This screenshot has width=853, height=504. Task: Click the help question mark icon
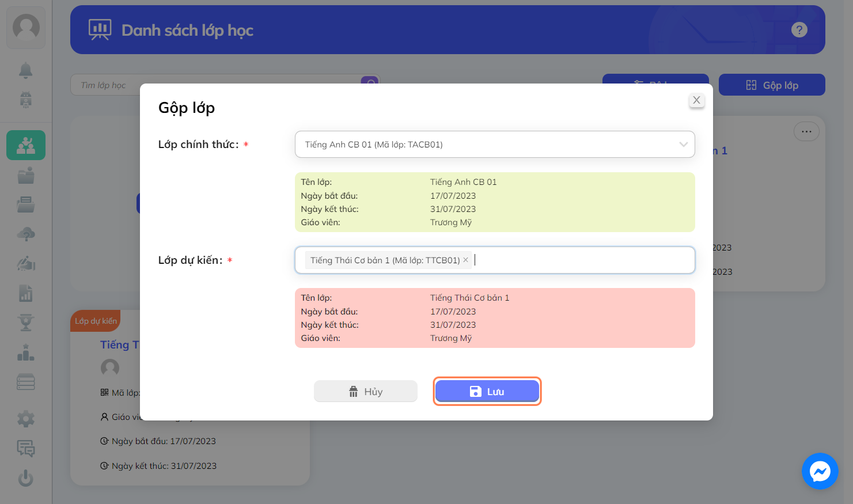coord(799,29)
